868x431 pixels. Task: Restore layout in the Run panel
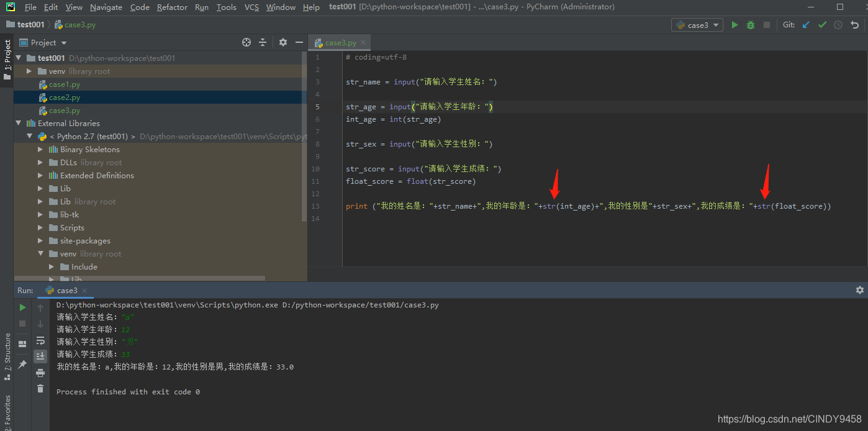pos(22,343)
